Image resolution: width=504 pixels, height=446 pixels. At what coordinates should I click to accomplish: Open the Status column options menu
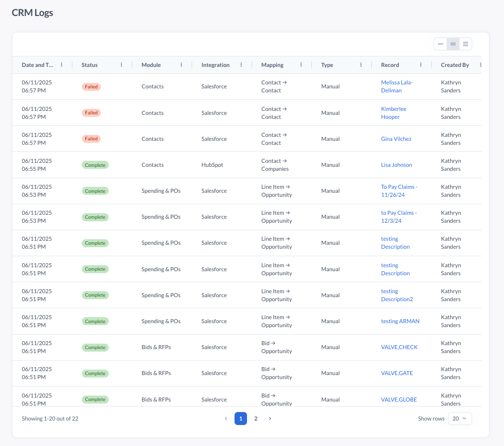point(121,65)
